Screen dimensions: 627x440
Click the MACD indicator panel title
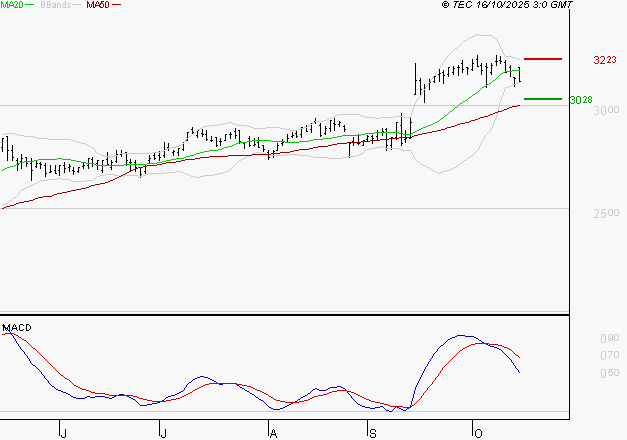(x=17, y=328)
